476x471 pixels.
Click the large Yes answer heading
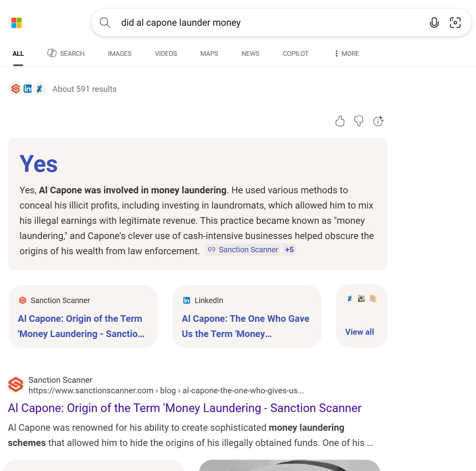39,164
